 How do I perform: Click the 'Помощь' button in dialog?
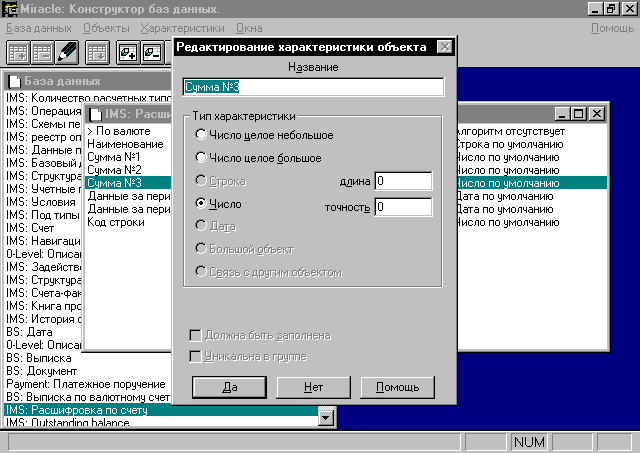click(397, 387)
